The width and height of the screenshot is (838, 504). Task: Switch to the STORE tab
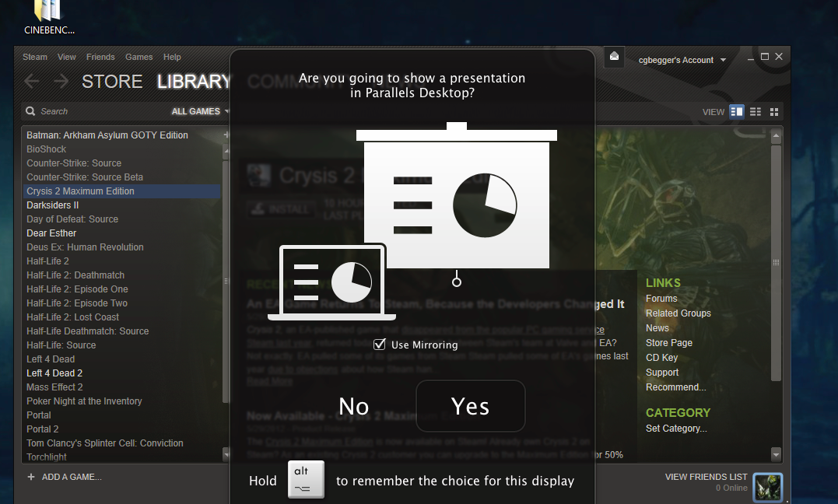[x=111, y=81]
